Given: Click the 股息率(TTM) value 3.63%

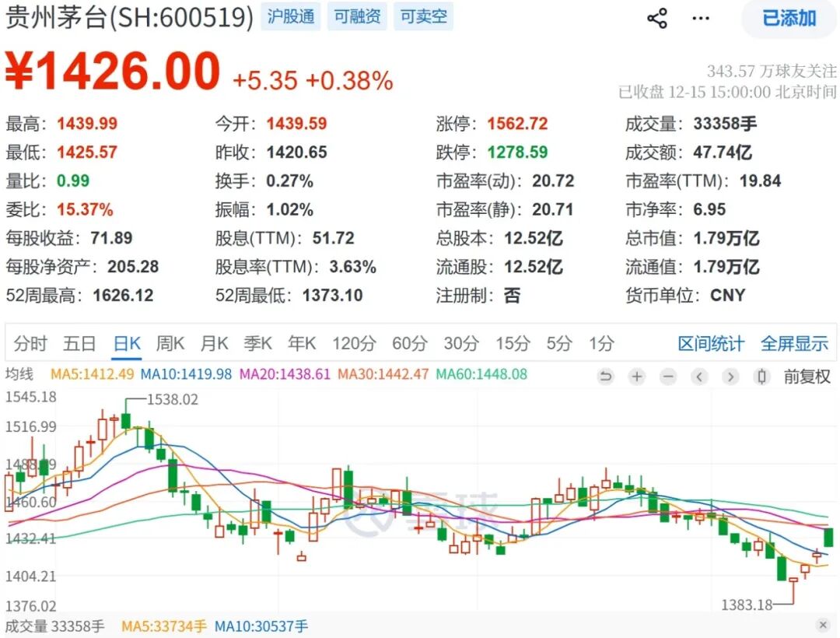Looking at the screenshot, I should point(352,267).
